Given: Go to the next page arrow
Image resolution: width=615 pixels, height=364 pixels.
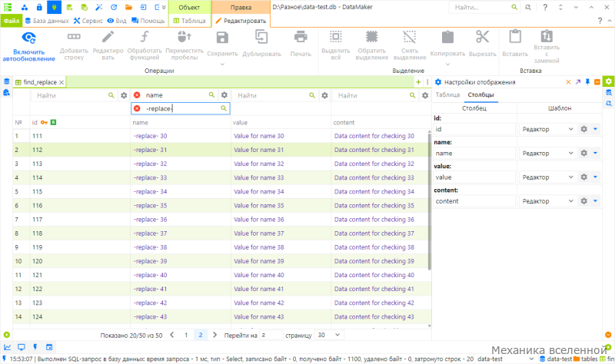Looking at the screenshot, I should (x=214, y=335).
